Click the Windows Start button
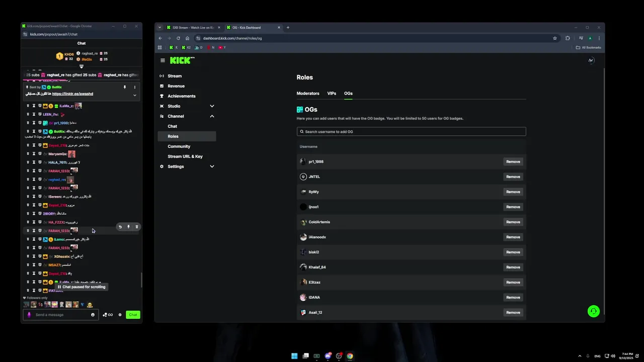The height and width of the screenshot is (362, 644). pos(294,356)
